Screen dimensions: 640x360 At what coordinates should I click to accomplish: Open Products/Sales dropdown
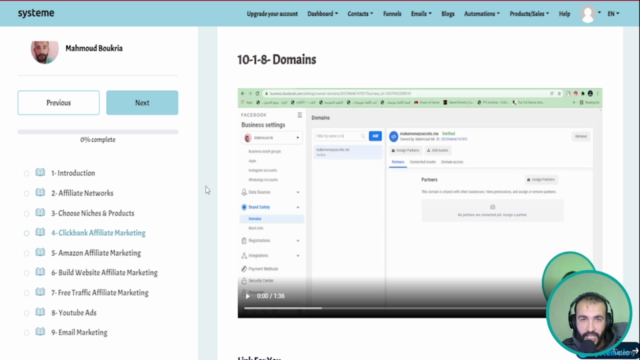tap(529, 14)
